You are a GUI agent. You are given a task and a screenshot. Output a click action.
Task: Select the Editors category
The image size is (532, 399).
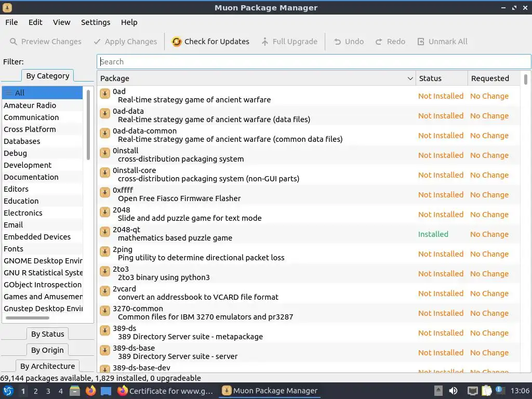[x=43, y=189]
